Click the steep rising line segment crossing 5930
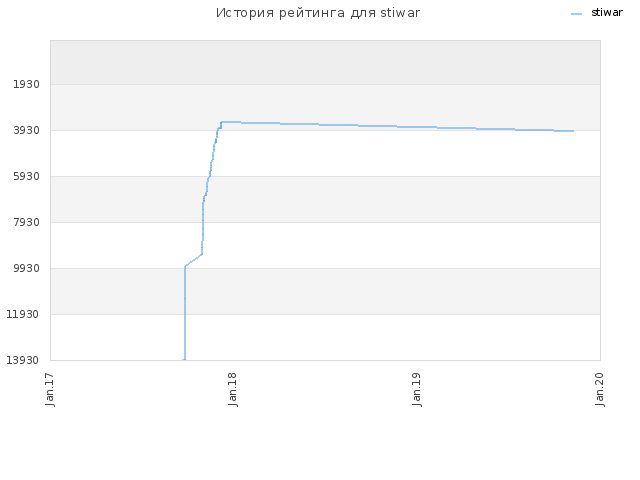 209,176
